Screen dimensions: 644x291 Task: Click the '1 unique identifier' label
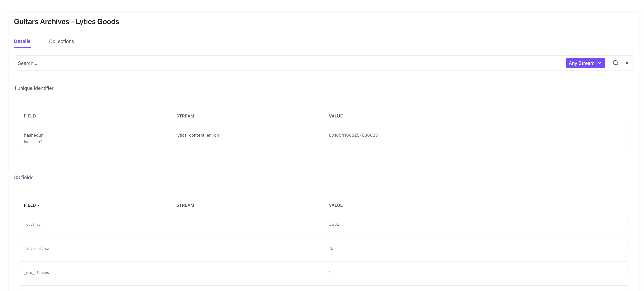click(x=34, y=88)
